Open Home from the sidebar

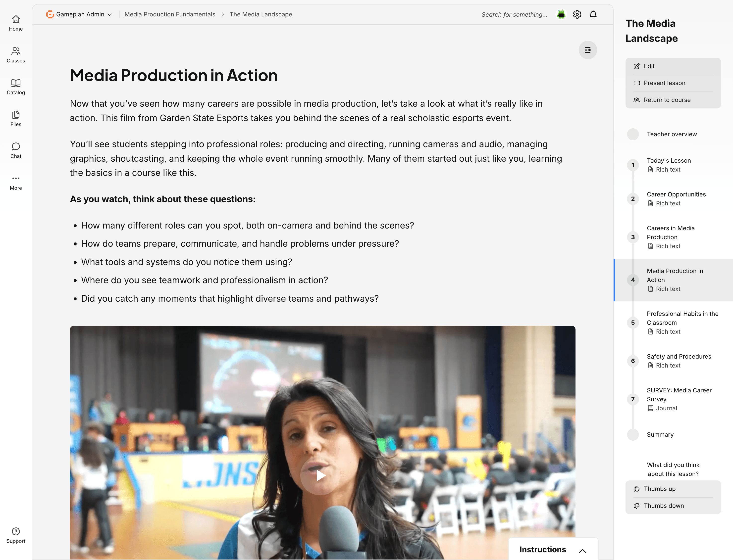click(16, 23)
